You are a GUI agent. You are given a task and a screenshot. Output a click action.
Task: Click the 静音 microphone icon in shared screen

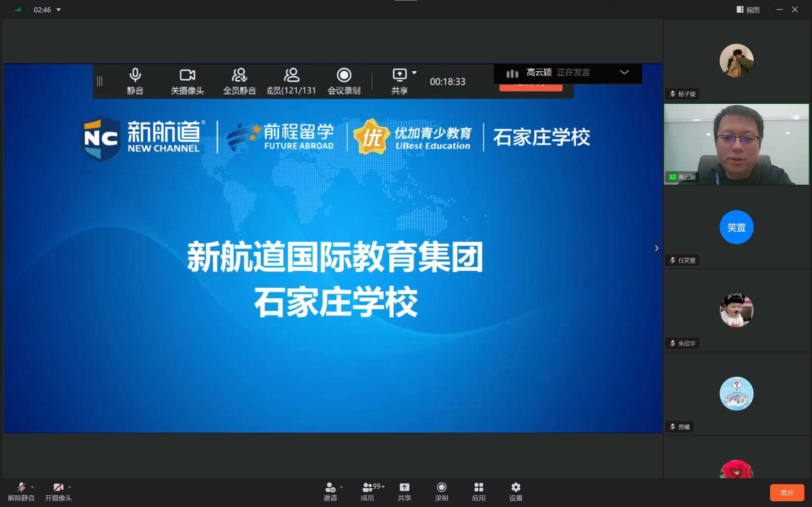pyautogui.click(x=135, y=75)
